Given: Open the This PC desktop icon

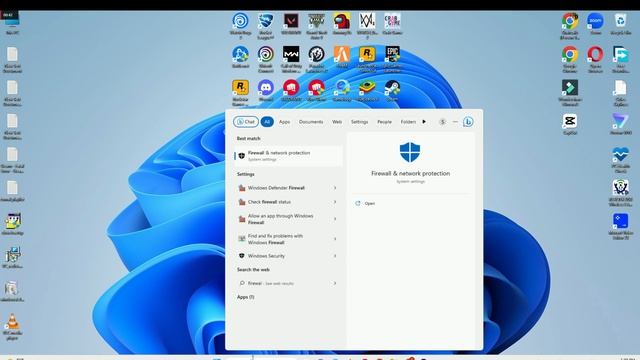Looking at the screenshot, I should coord(11,21).
